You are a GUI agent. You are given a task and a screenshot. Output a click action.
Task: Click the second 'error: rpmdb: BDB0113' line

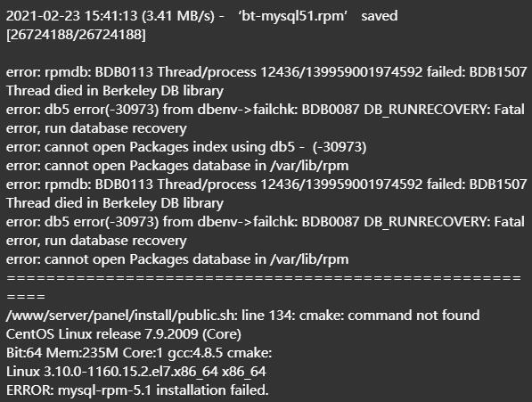coord(266,185)
